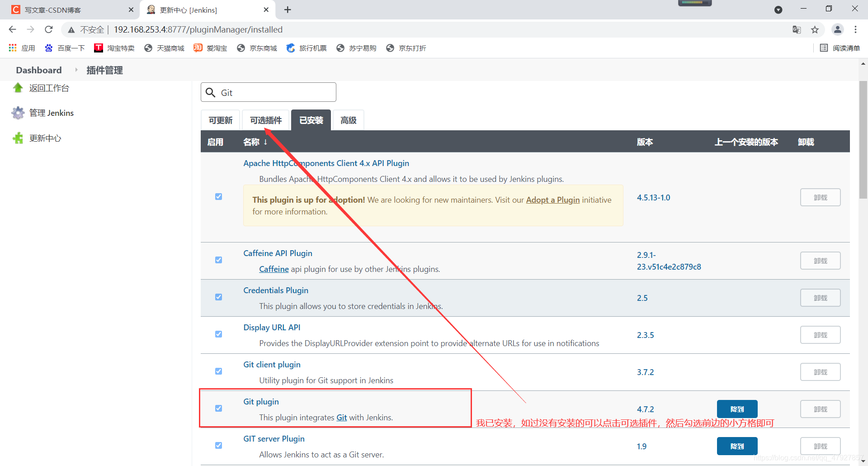Open the Chrome three-dot menu

[x=855, y=29]
